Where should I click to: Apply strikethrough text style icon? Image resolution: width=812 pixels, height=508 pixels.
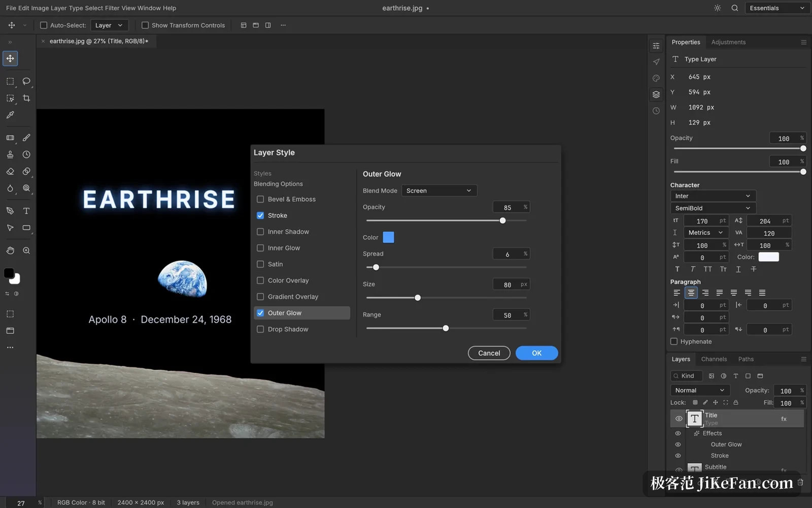[754, 269]
